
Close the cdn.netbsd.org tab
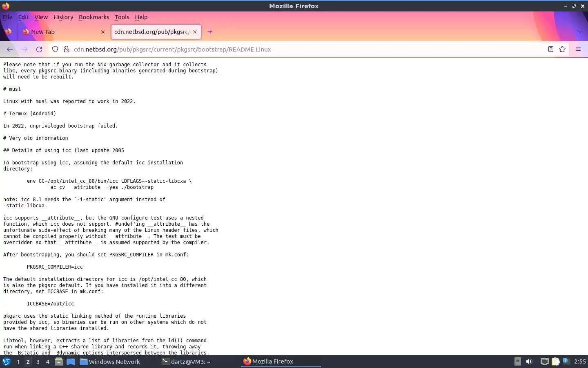coord(195,32)
